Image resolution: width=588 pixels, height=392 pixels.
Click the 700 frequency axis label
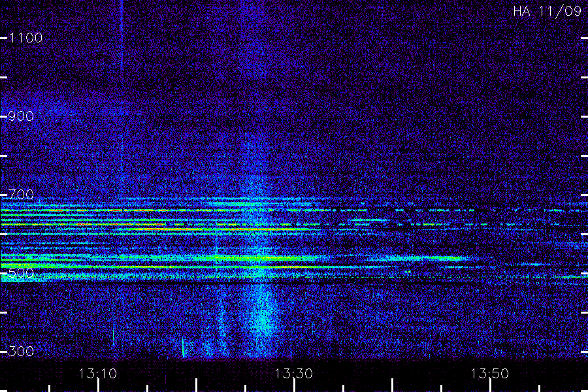point(21,195)
